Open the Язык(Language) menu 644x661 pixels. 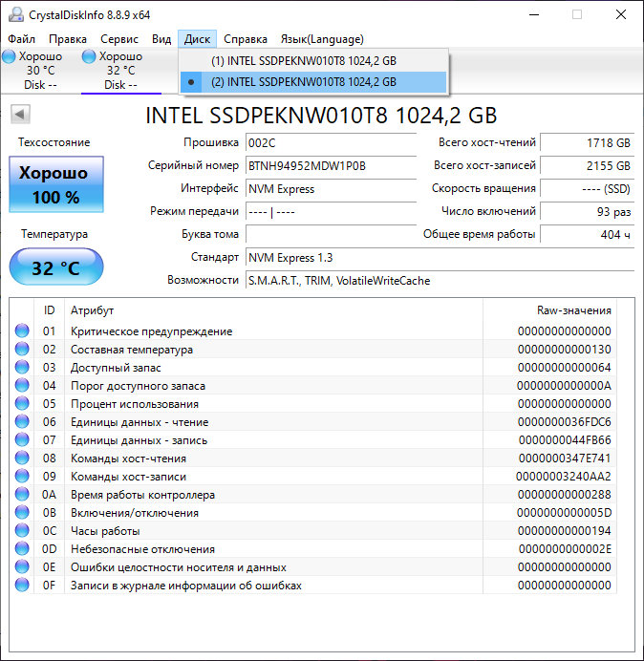coord(322,39)
